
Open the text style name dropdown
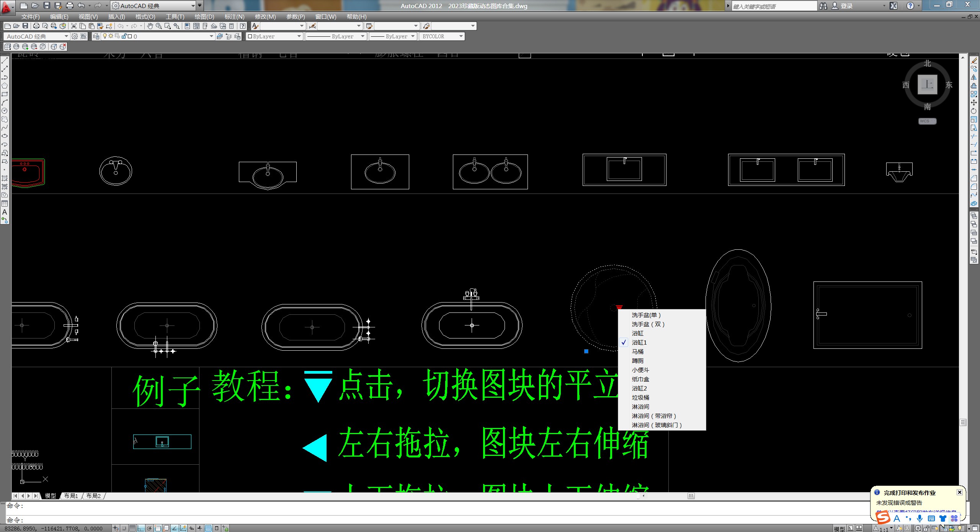[283, 26]
